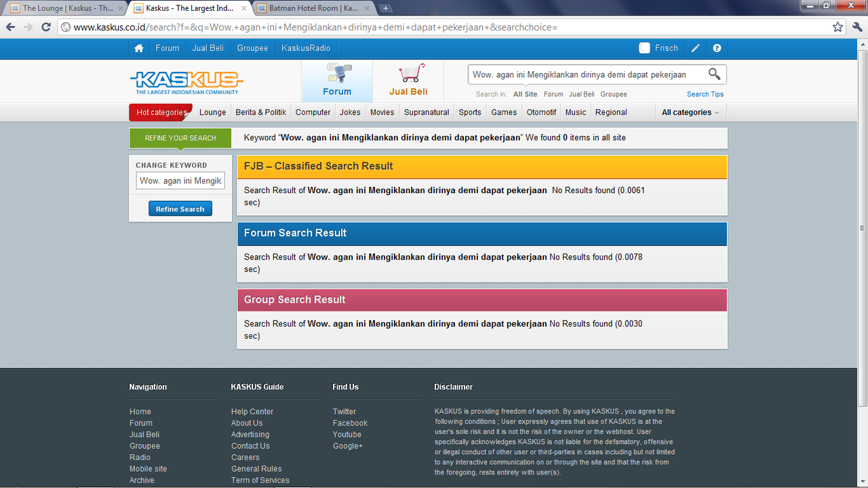Open Twitter link under Find Us
The width and height of the screenshot is (868, 488).
[x=344, y=411]
